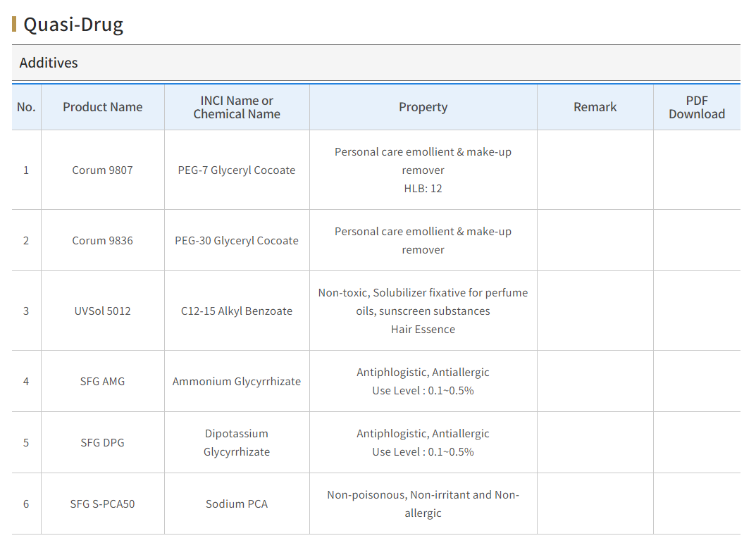Click the Quasi-Drug section heading

pos(73,25)
